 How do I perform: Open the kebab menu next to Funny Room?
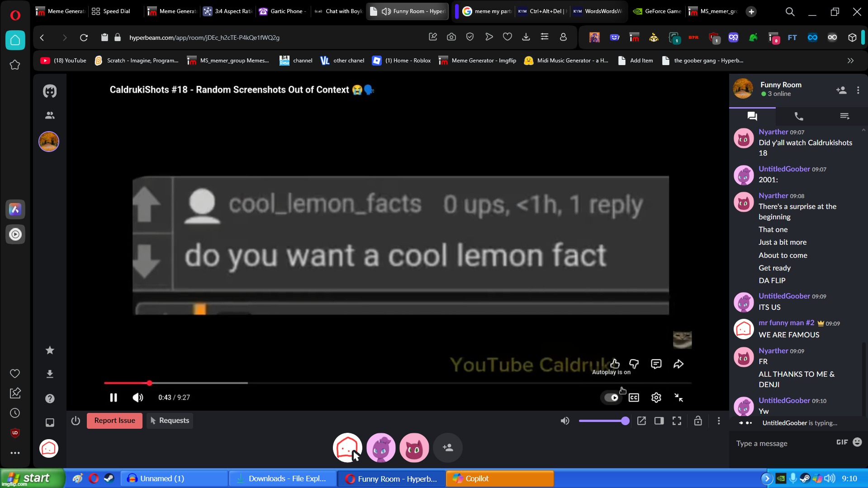[858, 90]
